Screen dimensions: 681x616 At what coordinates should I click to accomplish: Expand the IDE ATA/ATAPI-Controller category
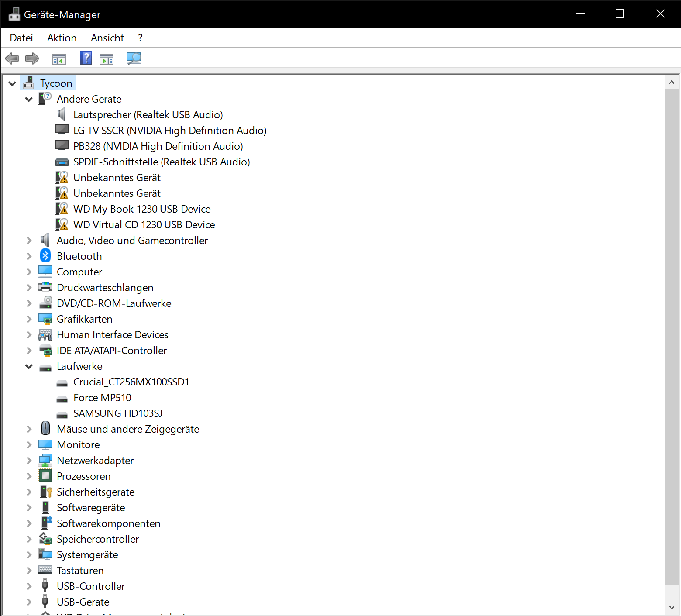click(29, 351)
